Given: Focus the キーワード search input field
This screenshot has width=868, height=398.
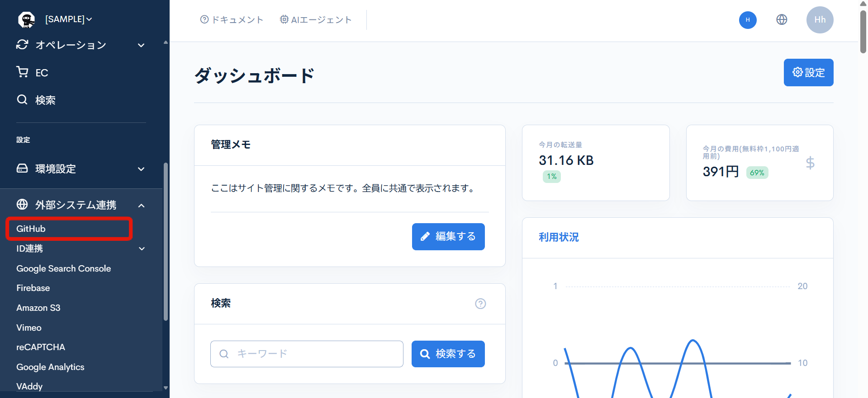Looking at the screenshot, I should point(307,354).
